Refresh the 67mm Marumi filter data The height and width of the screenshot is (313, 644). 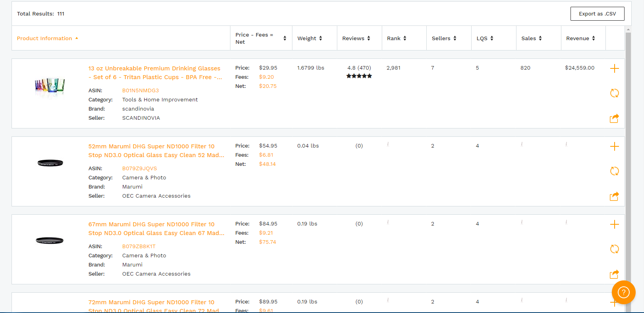click(614, 249)
